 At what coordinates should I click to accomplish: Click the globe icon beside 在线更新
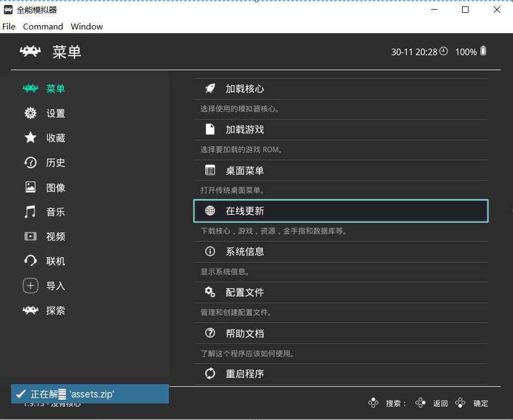click(x=210, y=211)
